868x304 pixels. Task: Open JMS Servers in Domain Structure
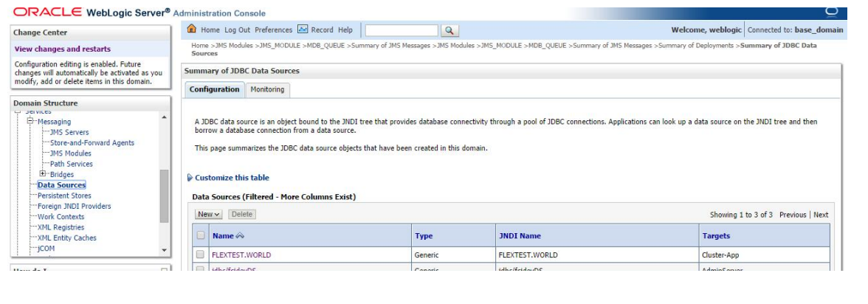(x=69, y=132)
